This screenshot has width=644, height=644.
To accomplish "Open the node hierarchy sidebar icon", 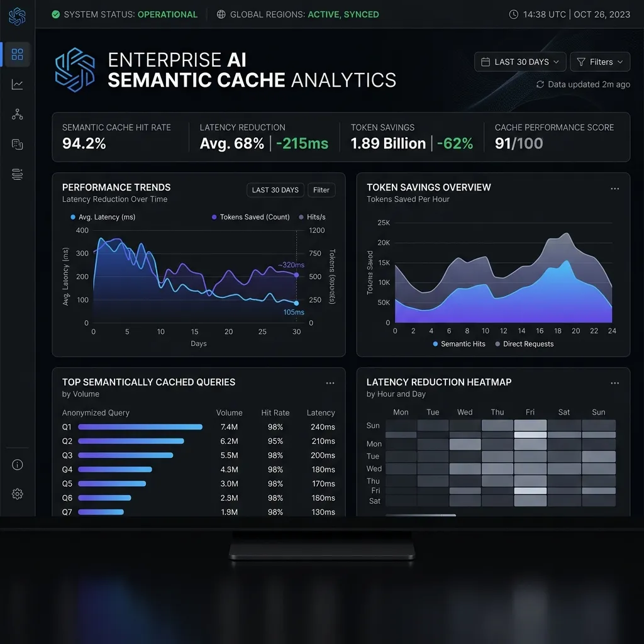I will [x=17, y=114].
